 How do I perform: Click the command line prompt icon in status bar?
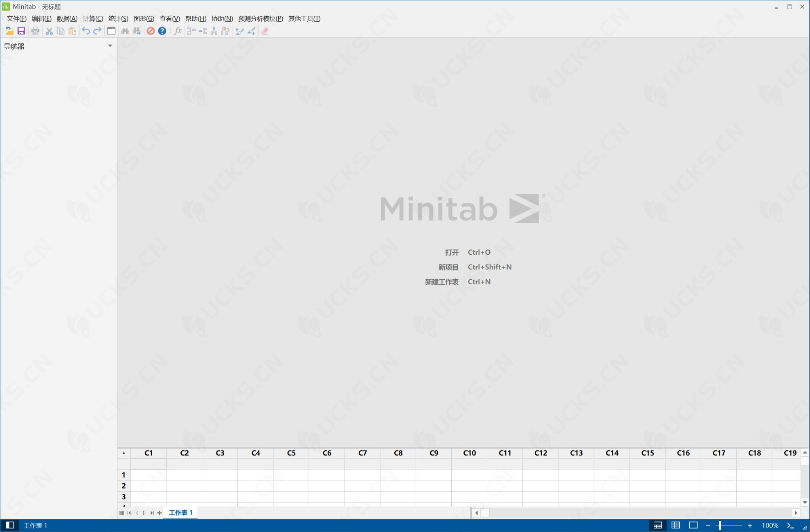pos(790,525)
